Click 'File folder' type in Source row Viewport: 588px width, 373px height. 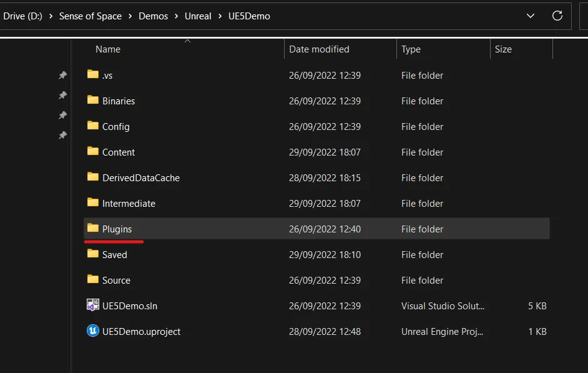pyautogui.click(x=422, y=281)
